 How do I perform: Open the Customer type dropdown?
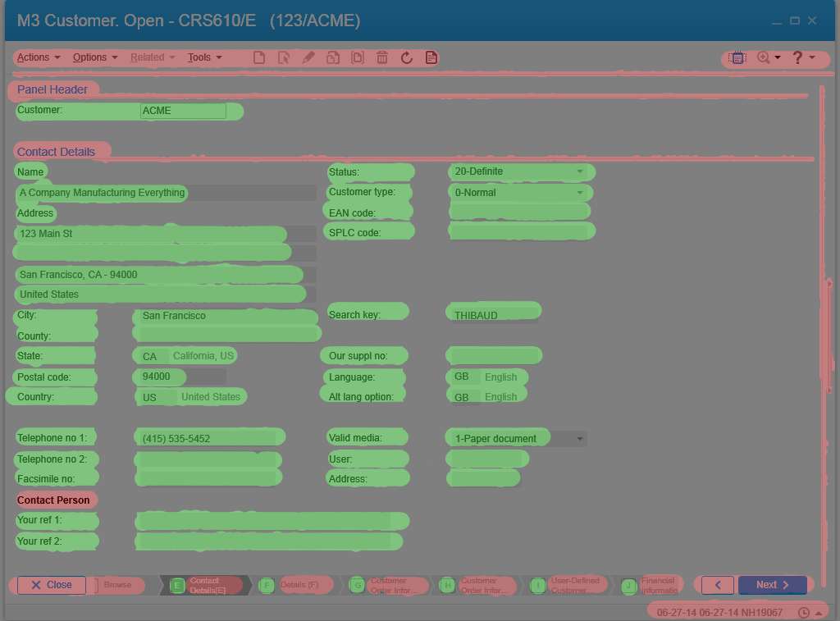click(x=580, y=193)
